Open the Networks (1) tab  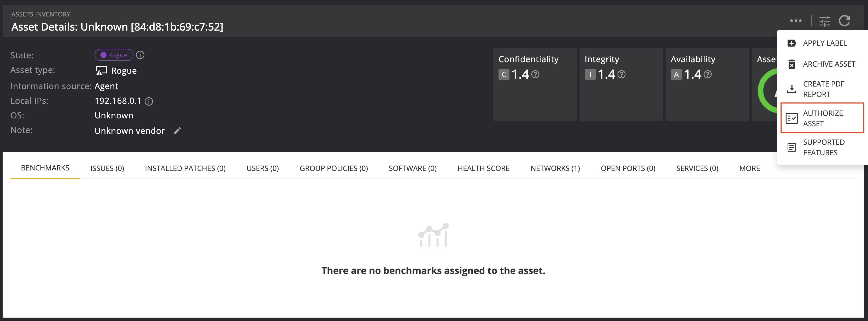click(555, 168)
